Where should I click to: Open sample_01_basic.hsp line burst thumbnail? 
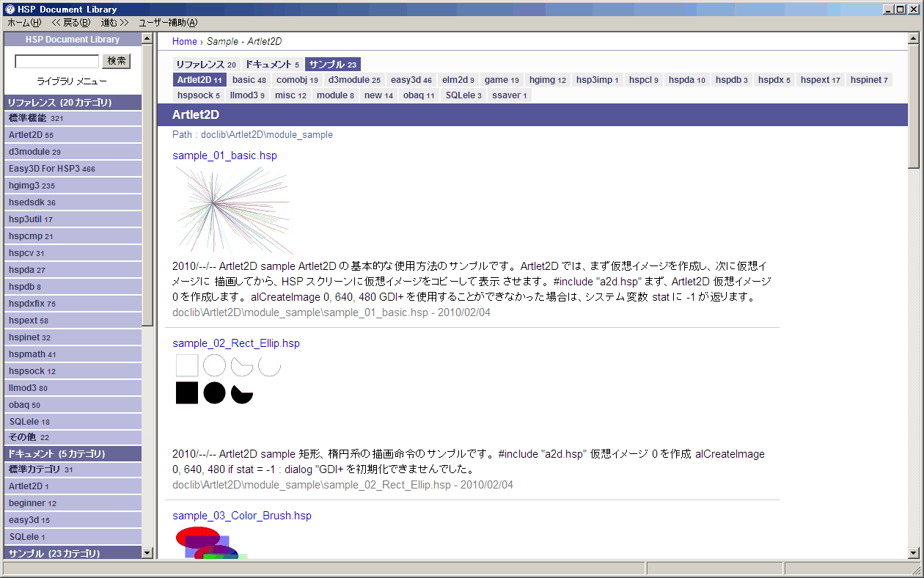click(232, 210)
